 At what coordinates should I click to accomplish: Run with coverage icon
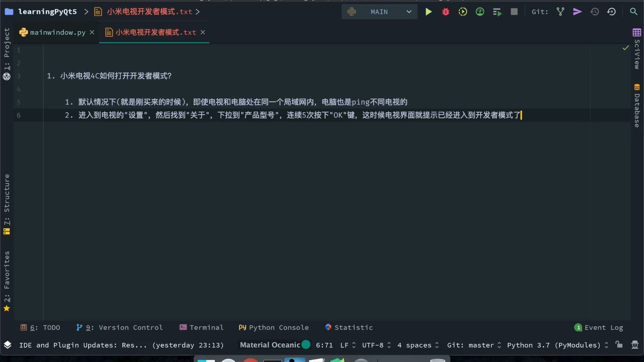463,12
